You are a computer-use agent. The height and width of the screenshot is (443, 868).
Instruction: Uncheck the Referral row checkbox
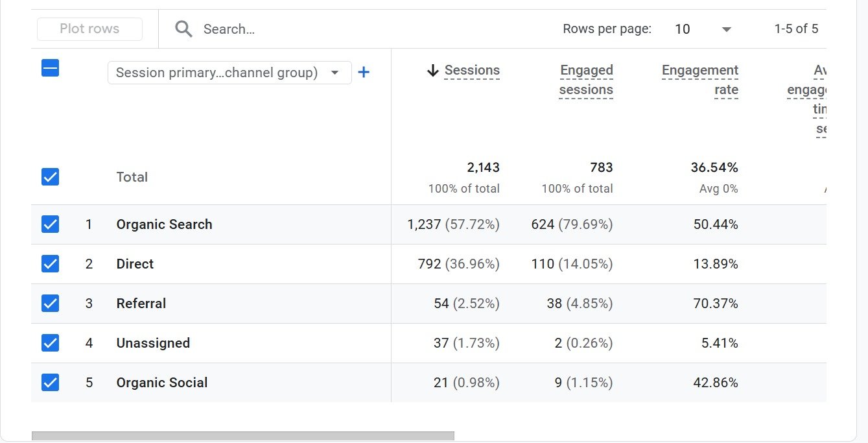coord(50,304)
